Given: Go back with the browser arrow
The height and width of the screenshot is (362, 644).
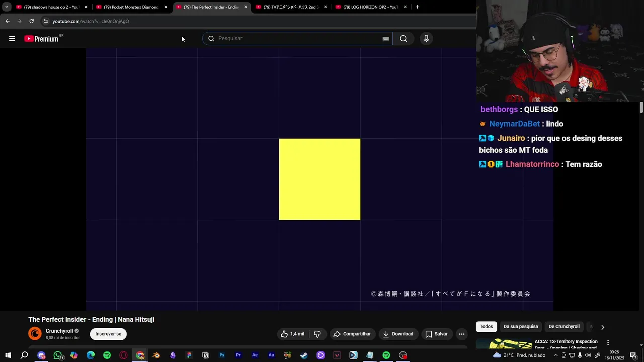Looking at the screenshot, I should (7, 21).
